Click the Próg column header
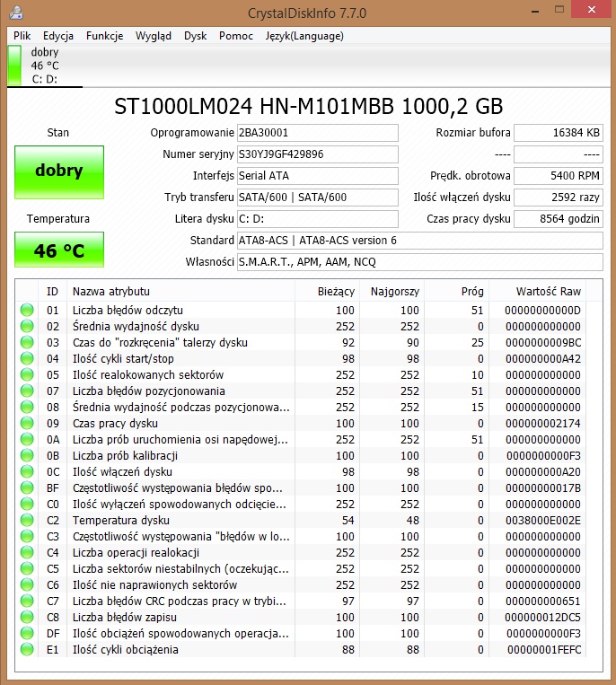This screenshot has height=685, width=616. [x=456, y=292]
